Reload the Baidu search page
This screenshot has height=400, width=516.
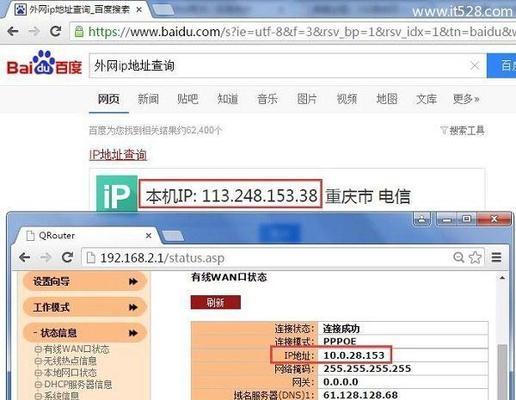pos(55,31)
